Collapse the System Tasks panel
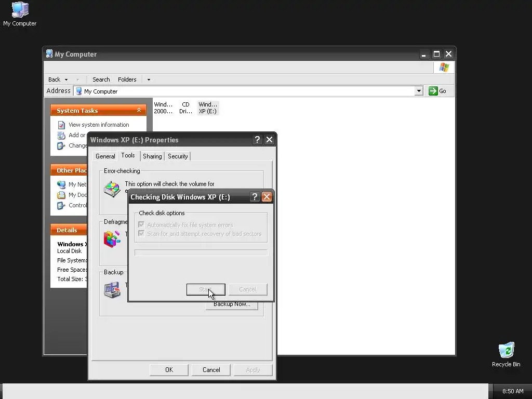Screen dimensions: 532x399 click(x=139, y=110)
